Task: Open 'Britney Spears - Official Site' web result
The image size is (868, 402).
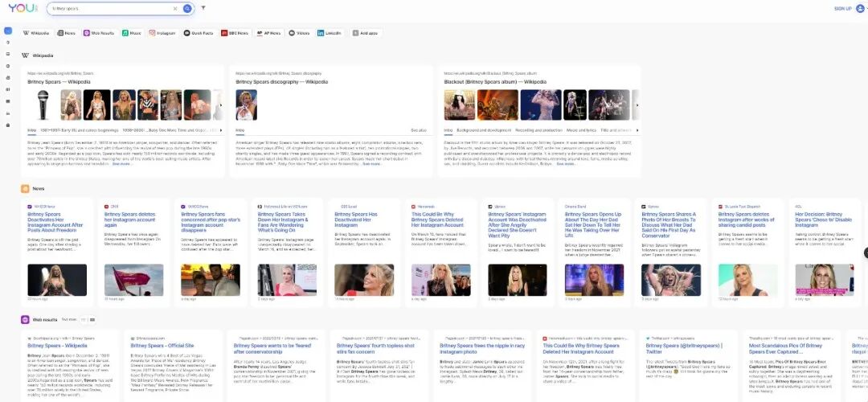Action: pyautogui.click(x=162, y=346)
